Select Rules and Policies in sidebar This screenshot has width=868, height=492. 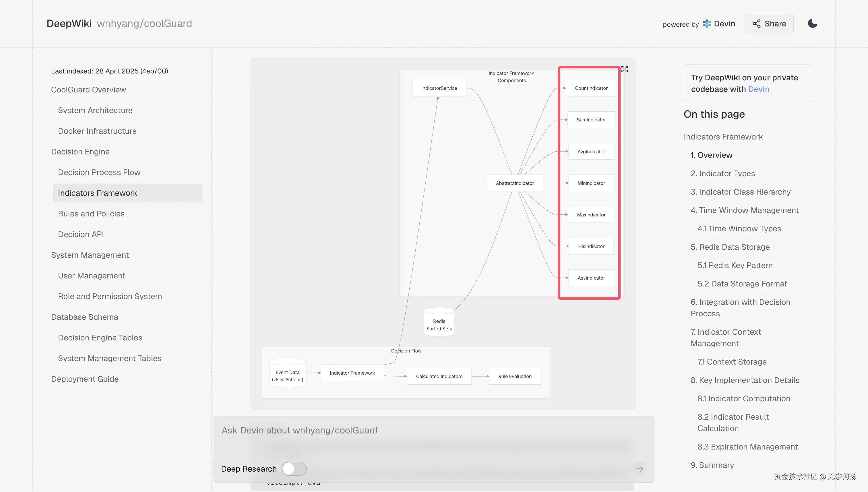point(91,214)
